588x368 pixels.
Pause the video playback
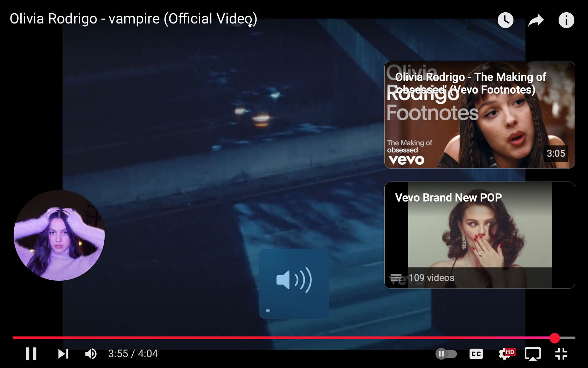coord(31,354)
